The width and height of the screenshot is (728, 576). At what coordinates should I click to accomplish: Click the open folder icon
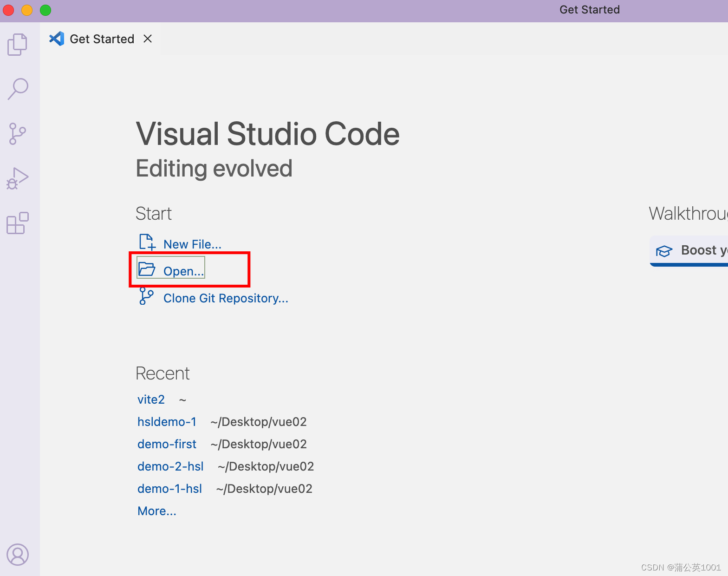point(147,269)
